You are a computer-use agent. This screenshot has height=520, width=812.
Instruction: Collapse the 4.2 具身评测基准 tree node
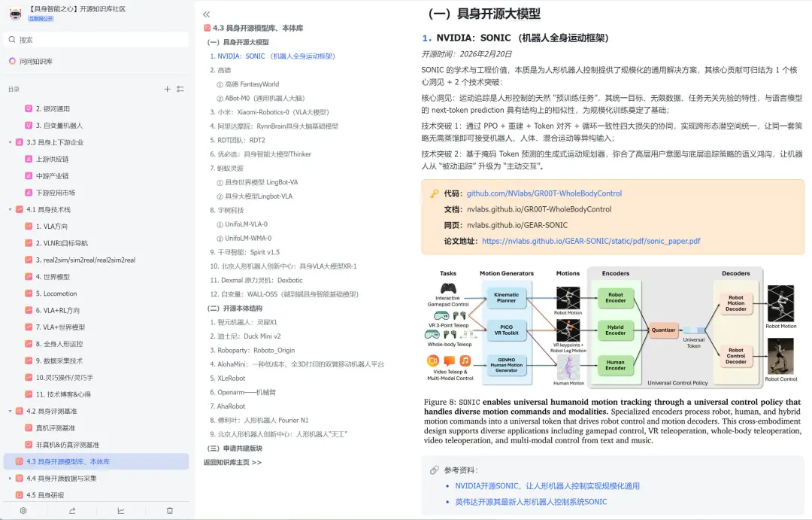coord(10,411)
